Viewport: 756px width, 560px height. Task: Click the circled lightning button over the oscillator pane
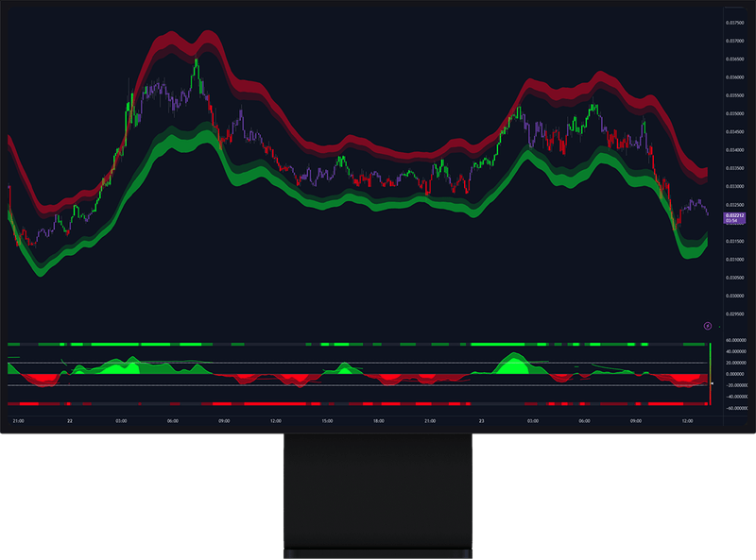[707, 326]
